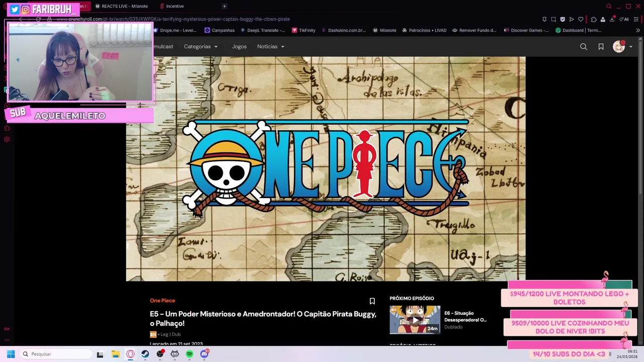
Task: Click the send/flow arrow icon in toolbar
Action: (x=572, y=19)
